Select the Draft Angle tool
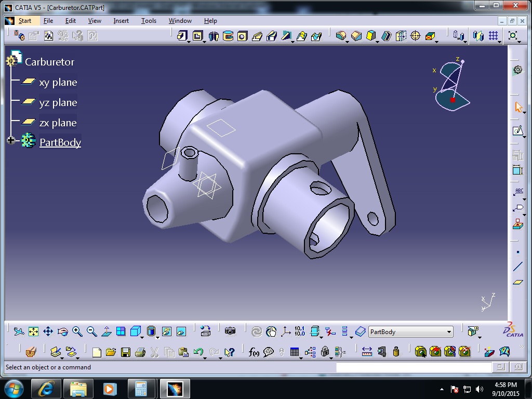The width and height of the screenshot is (532, 399). pos(371,36)
